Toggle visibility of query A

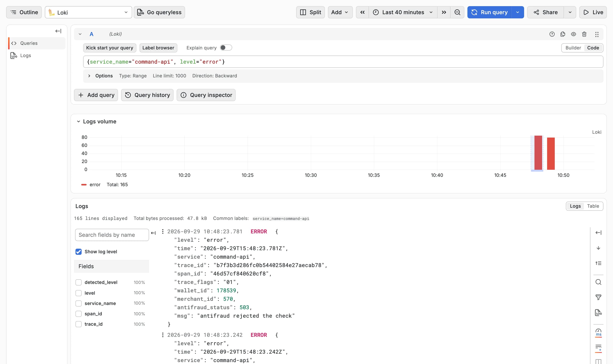[x=574, y=34]
